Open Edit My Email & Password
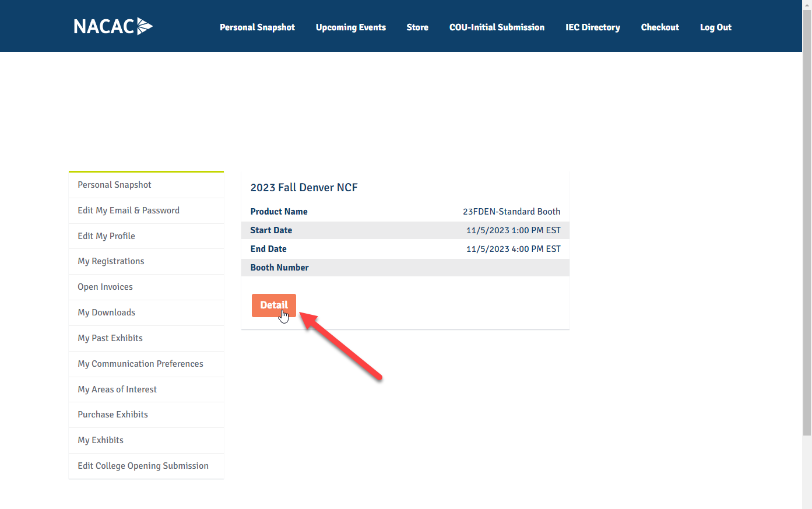 click(x=146, y=210)
